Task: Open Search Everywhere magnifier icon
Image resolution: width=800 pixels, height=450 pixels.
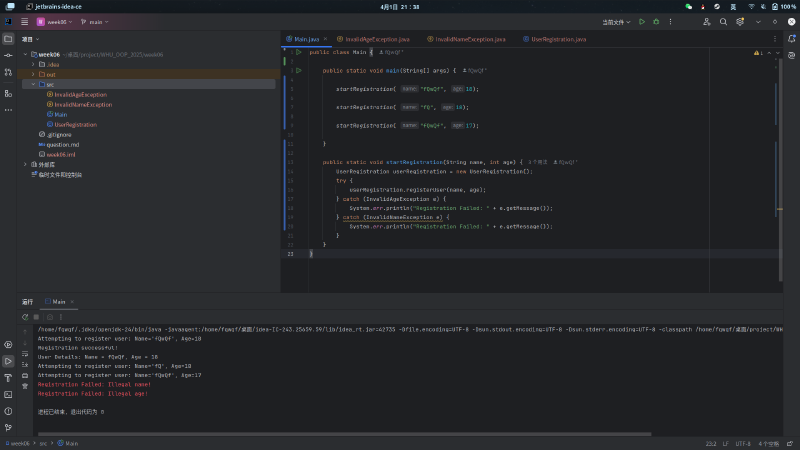Action: pos(723,22)
